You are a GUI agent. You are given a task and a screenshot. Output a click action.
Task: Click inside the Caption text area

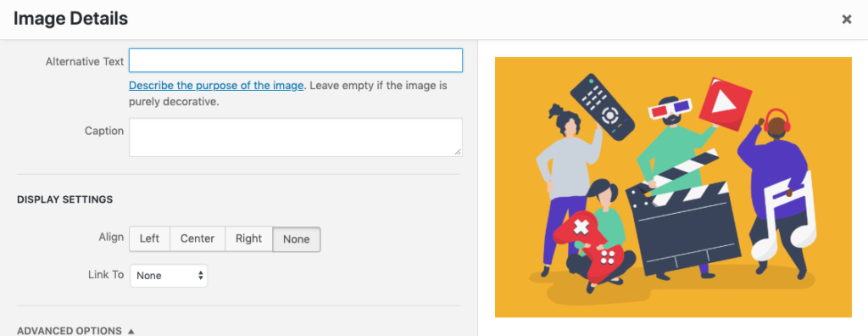(296, 137)
